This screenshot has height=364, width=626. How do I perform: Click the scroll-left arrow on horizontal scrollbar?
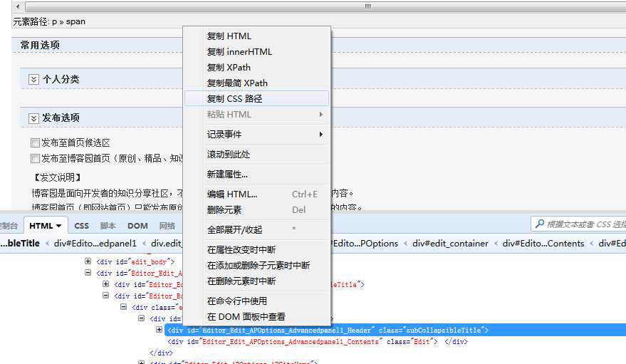18,6
